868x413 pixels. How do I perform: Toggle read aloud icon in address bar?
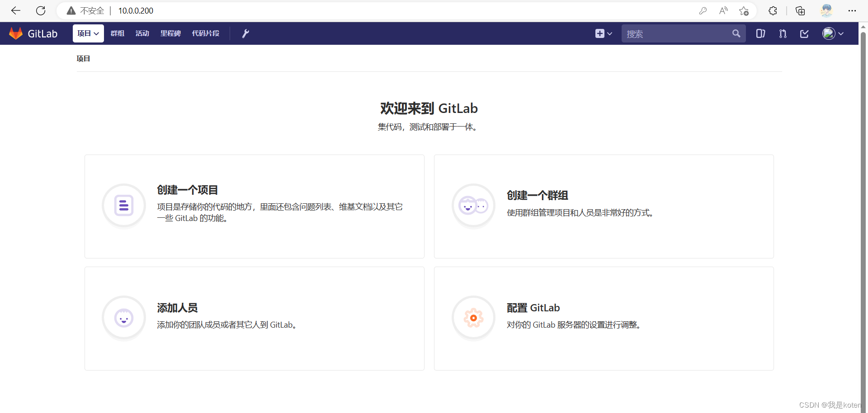coord(723,10)
